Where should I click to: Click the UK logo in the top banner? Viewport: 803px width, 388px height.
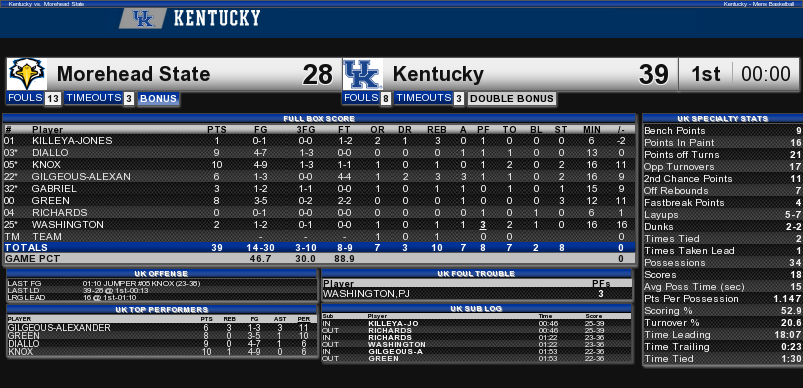pyautogui.click(x=143, y=18)
